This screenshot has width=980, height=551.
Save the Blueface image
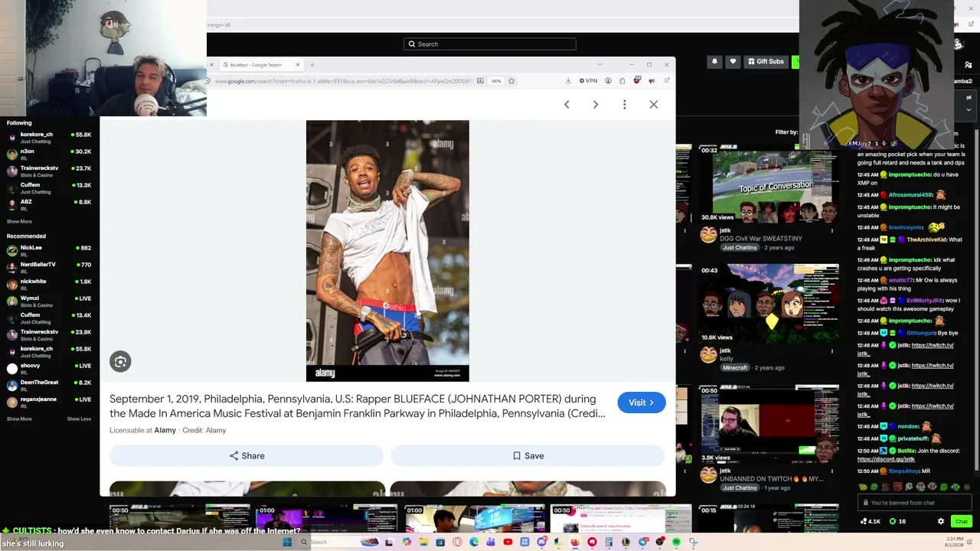[528, 455]
